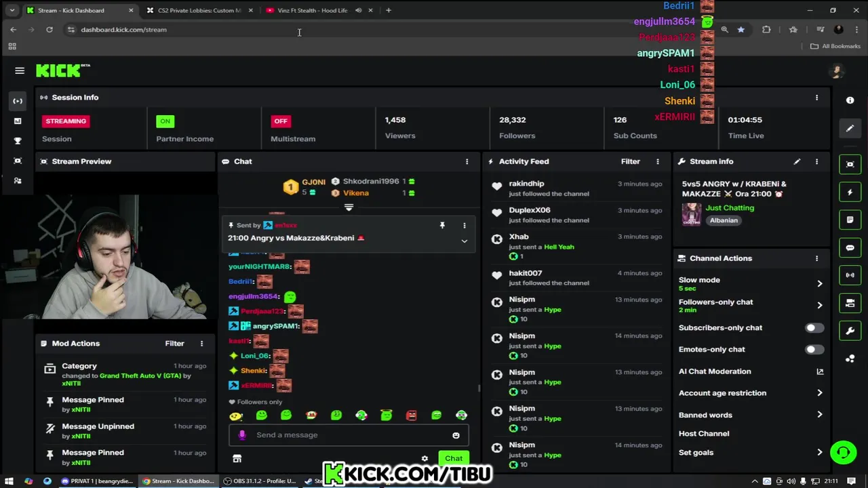Switch to Discord PRIVAT 1 in the taskbar
This screenshot has height=488, width=868.
coord(97,481)
